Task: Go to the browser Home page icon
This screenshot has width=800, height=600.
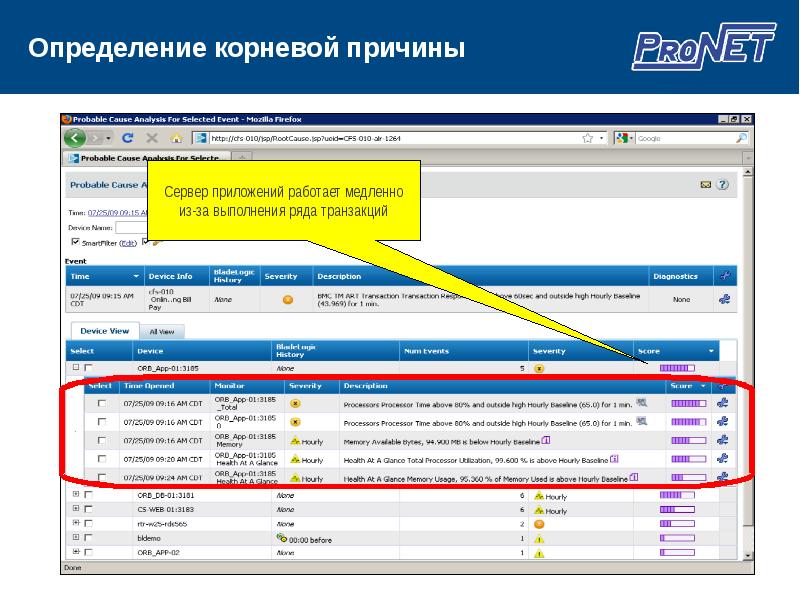Action: tap(176, 138)
